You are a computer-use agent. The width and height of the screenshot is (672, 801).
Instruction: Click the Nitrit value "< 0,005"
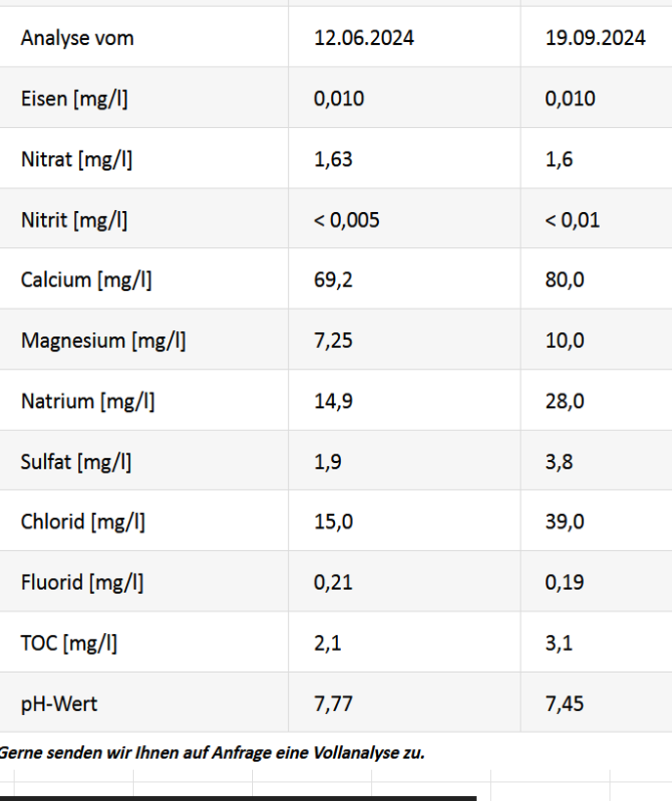point(347,220)
